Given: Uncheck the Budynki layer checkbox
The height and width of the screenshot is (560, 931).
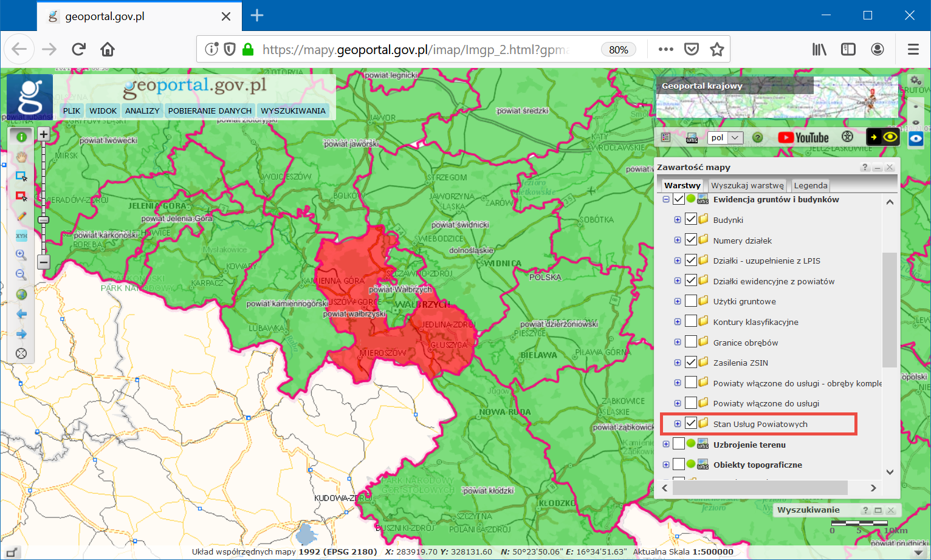Looking at the screenshot, I should click(x=691, y=219).
